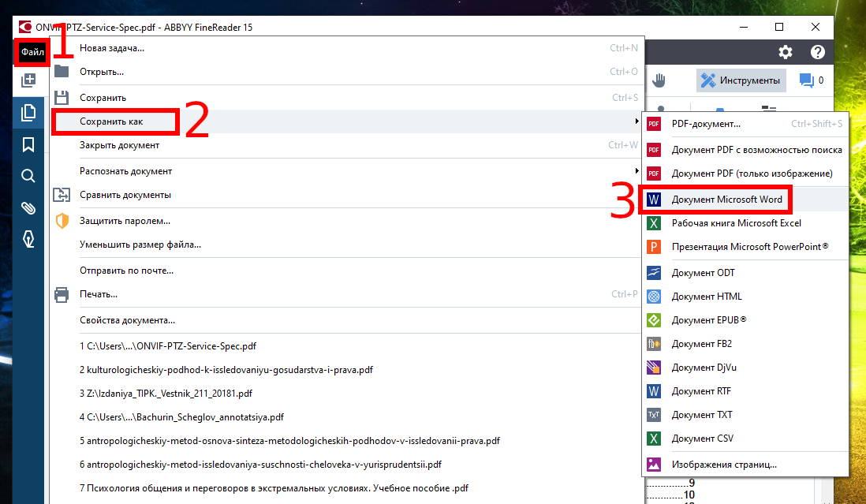Open recent file antropologicheskiy-metod-issledovaniya-suschnosti pdf

click(x=347, y=465)
